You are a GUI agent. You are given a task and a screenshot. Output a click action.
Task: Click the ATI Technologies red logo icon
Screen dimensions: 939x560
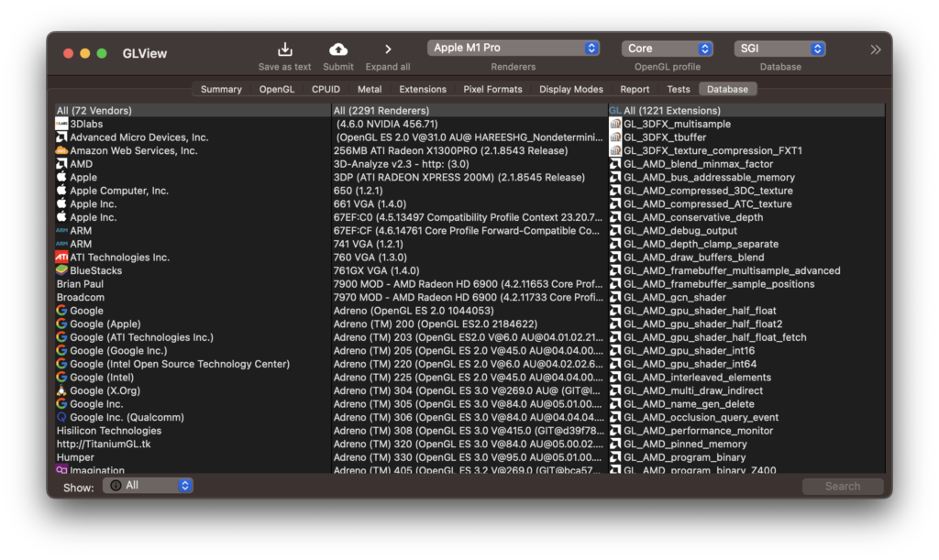click(x=61, y=258)
